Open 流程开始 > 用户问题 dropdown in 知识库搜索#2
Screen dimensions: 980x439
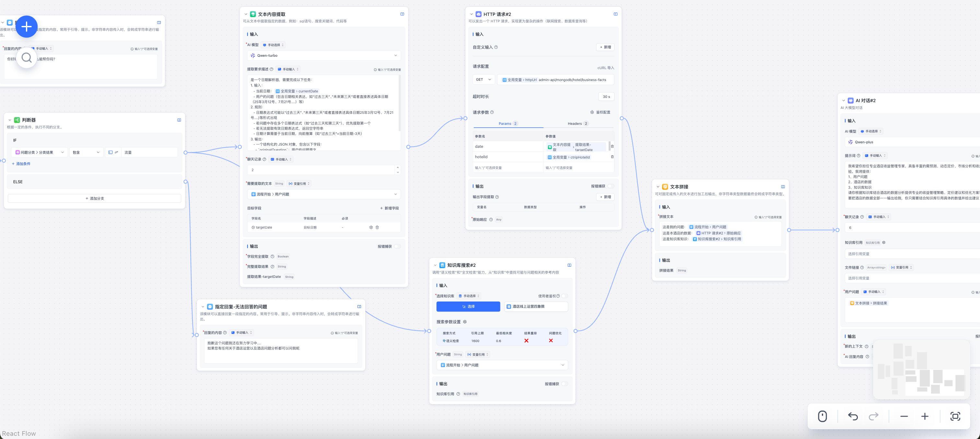pos(502,365)
